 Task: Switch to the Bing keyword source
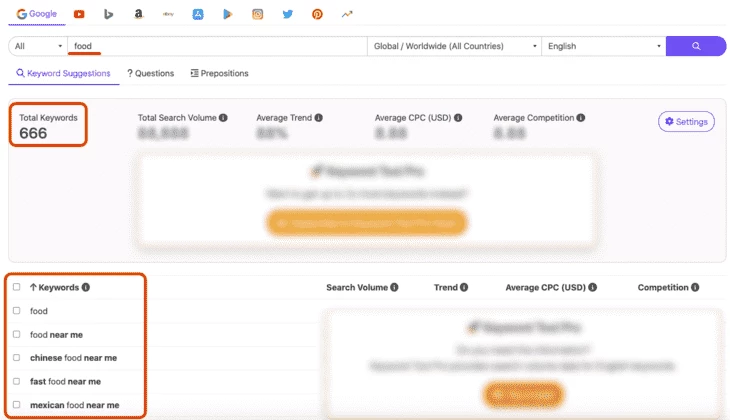[108, 14]
